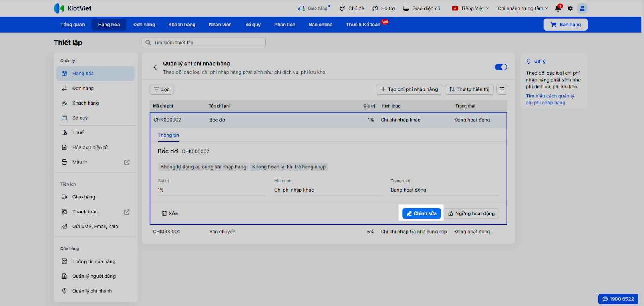Image resolution: width=644 pixels, height=306 pixels.
Task: Open the Bán online menu
Action: coord(321,25)
